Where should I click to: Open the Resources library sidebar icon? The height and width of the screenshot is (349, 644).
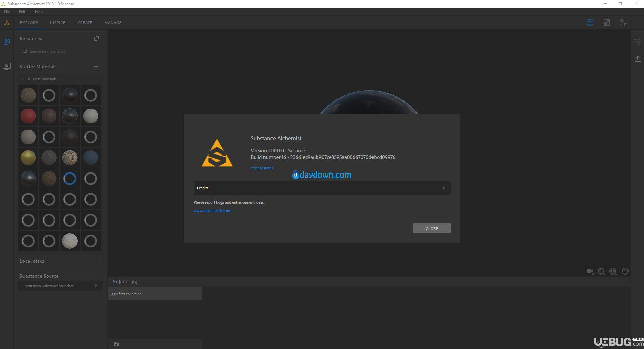point(7,42)
